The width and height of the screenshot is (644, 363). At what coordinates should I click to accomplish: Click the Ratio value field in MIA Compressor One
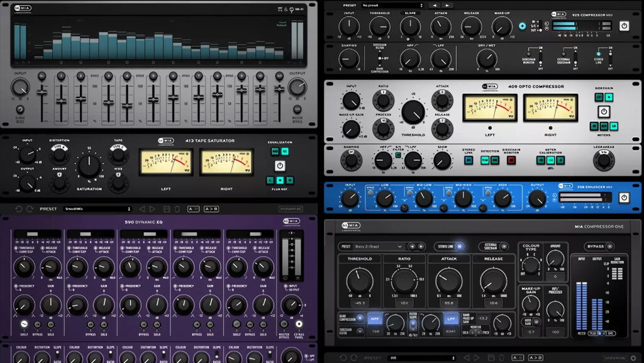404,303
